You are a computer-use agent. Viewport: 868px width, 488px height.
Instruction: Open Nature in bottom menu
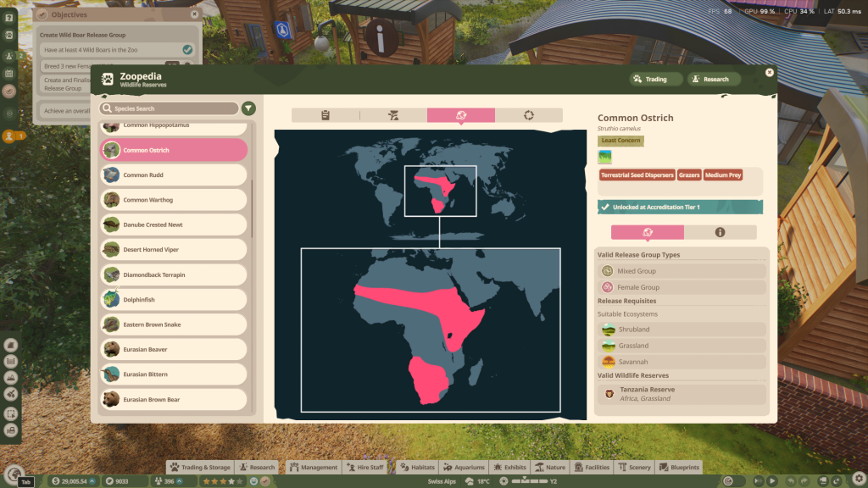550,467
